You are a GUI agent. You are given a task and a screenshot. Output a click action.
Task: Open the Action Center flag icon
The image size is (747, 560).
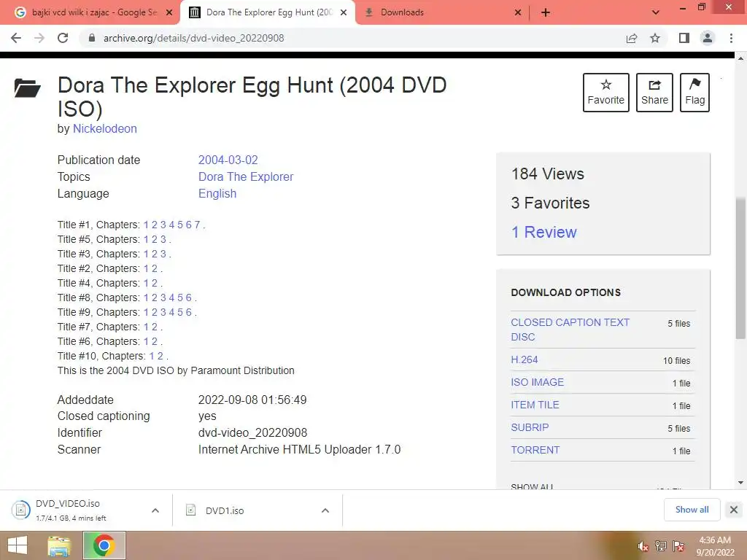(678, 546)
